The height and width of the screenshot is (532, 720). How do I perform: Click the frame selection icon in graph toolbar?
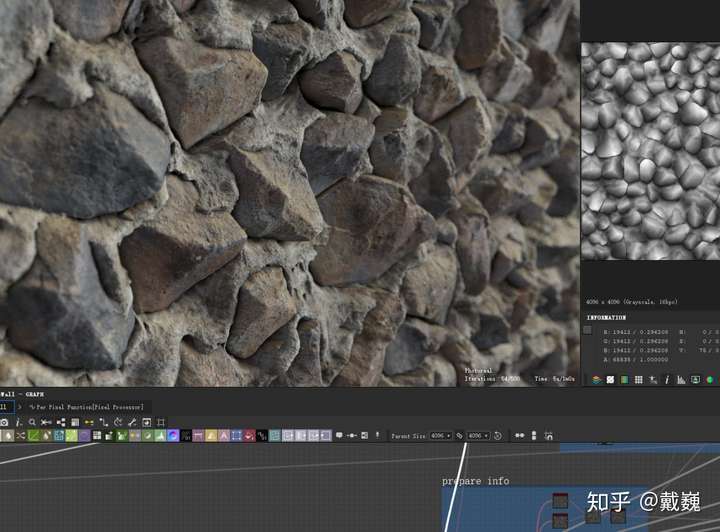click(161, 422)
